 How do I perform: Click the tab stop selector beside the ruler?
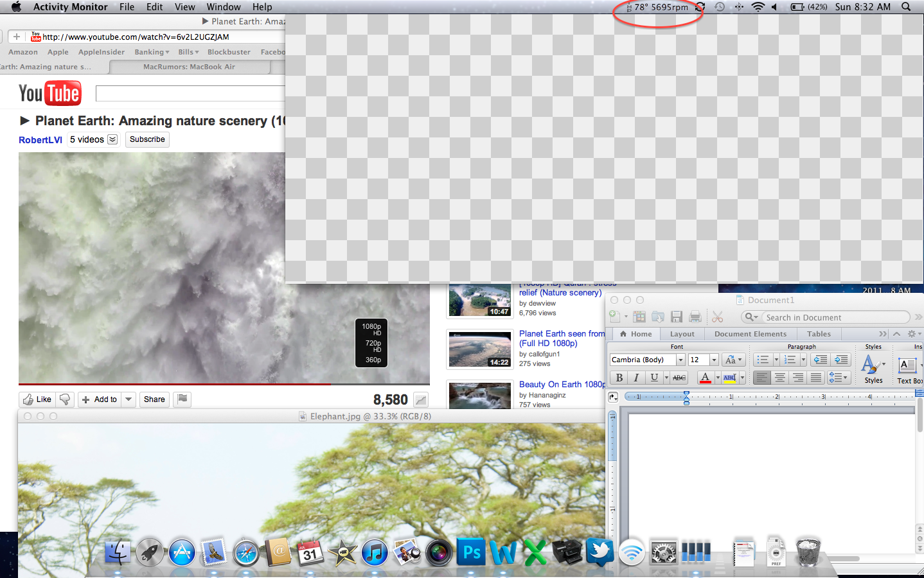tap(613, 397)
